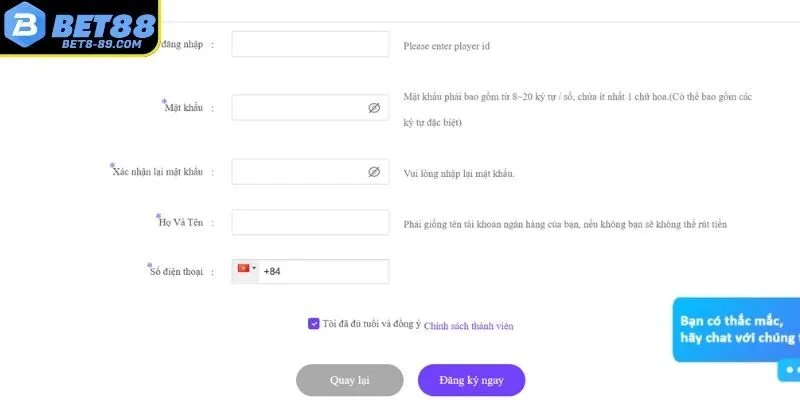Expand country code dropdown arrow
This screenshot has width=800, height=400.
(254, 268)
